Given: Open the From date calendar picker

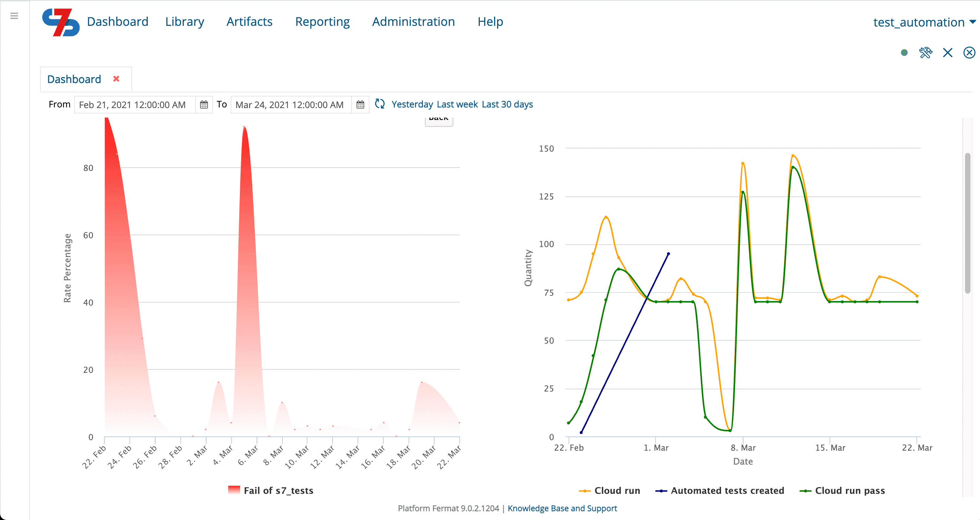Looking at the screenshot, I should 204,105.
